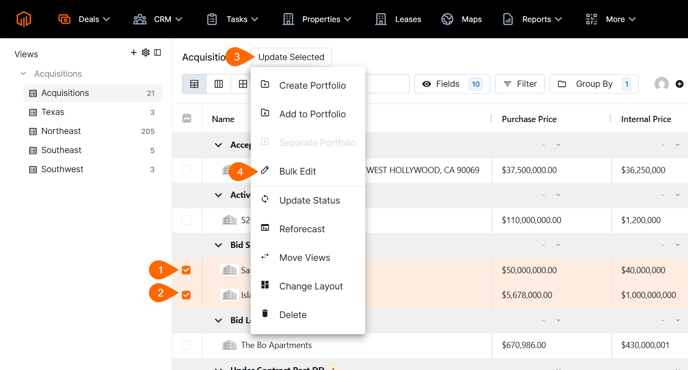Open the Filter button
The width and height of the screenshot is (688, 370).
tap(520, 84)
